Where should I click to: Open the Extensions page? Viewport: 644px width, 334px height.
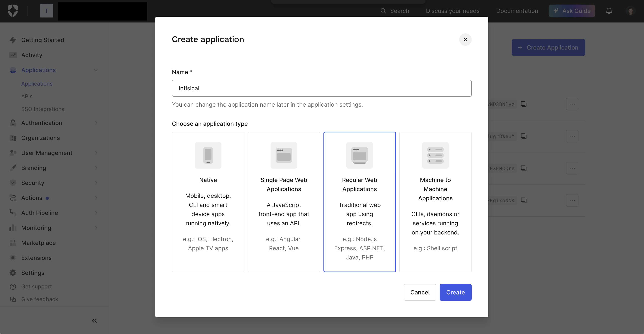[36, 258]
